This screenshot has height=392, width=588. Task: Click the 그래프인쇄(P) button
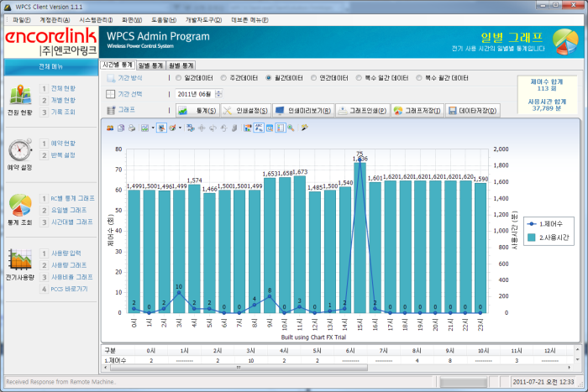(363, 111)
